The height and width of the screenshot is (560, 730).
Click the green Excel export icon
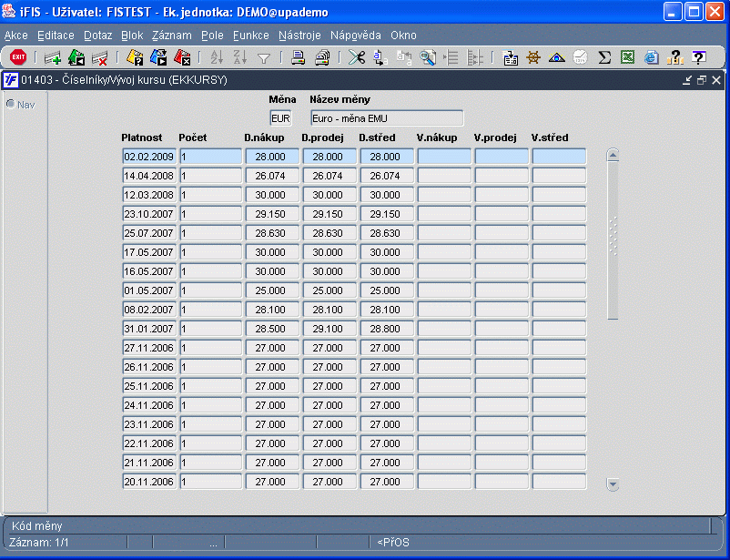click(627, 57)
